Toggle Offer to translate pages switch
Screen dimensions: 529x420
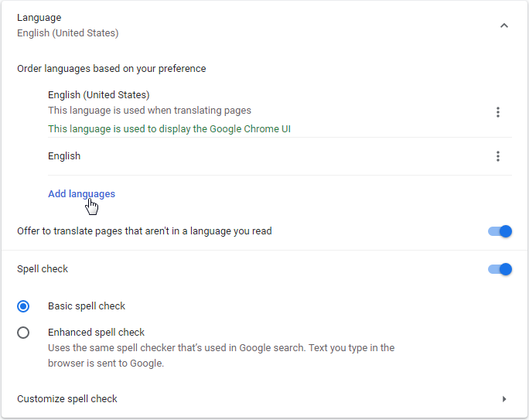[x=500, y=231]
